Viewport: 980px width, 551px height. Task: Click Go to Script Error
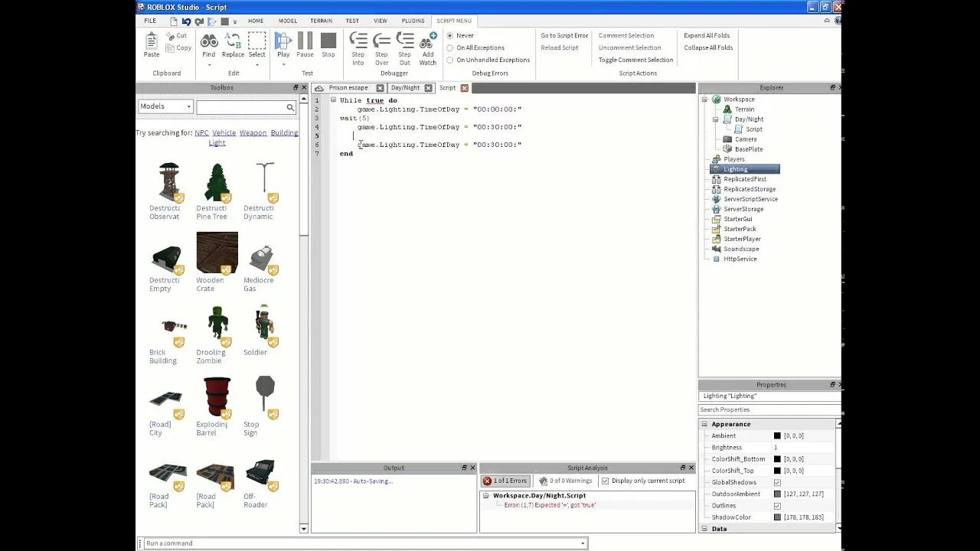tap(564, 35)
